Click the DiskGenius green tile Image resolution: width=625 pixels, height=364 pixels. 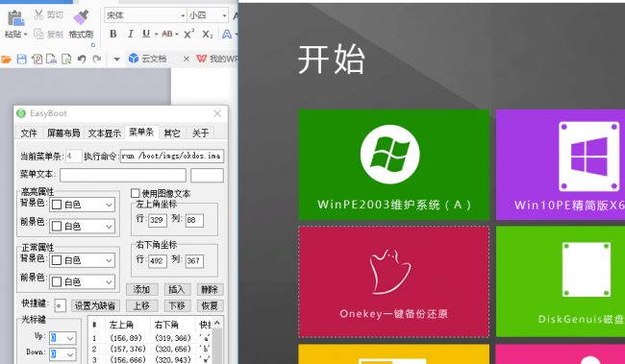click(561, 281)
